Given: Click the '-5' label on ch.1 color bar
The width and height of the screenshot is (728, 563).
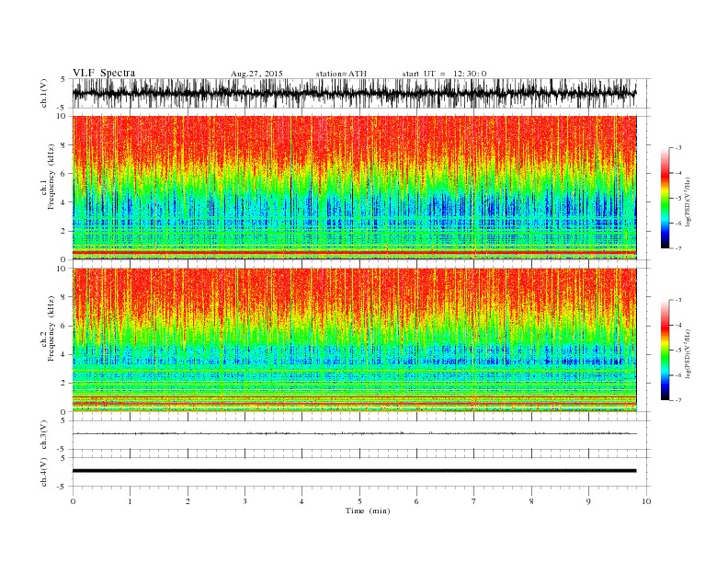Looking at the screenshot, I should point(677,199).
